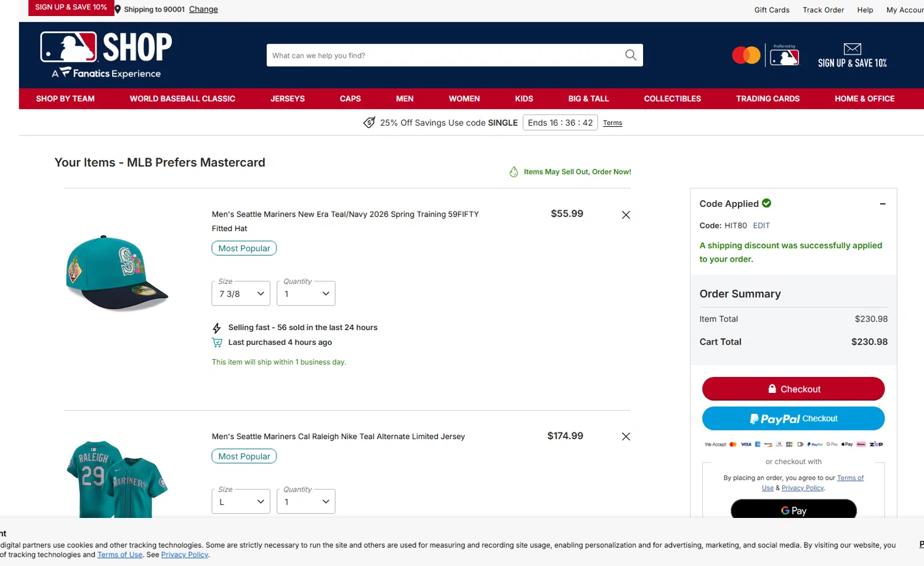Open Terms of Use link in cookie banner

(x=120, y=555)
